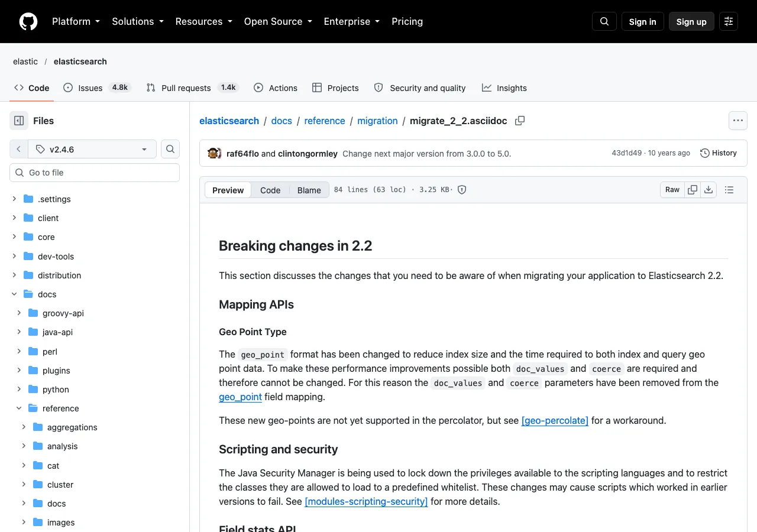757x532 pixels.
Task: Open the document outline icon
Action: click(x=729, y=190)
